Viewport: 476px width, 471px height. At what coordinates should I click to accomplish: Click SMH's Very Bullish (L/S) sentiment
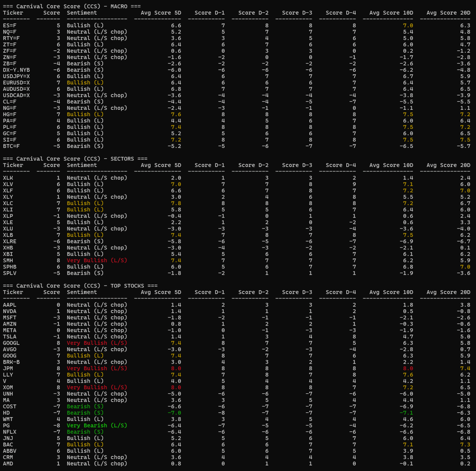97,260
